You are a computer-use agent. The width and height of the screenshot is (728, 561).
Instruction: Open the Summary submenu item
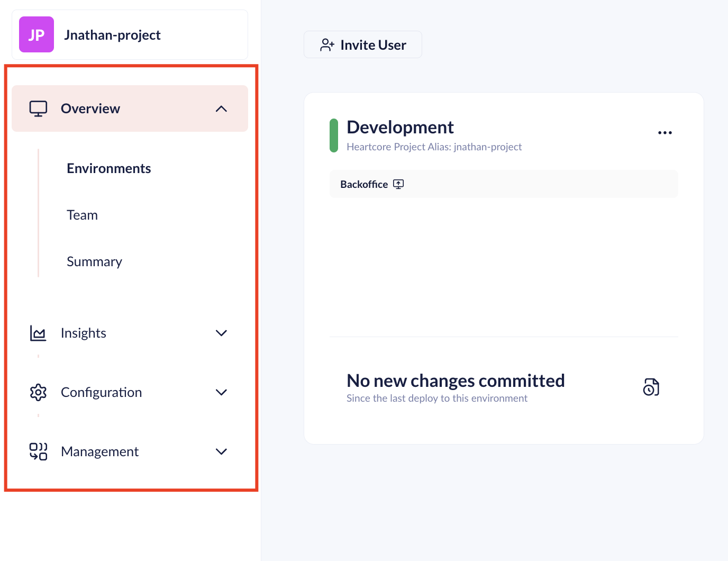[94, 261]
